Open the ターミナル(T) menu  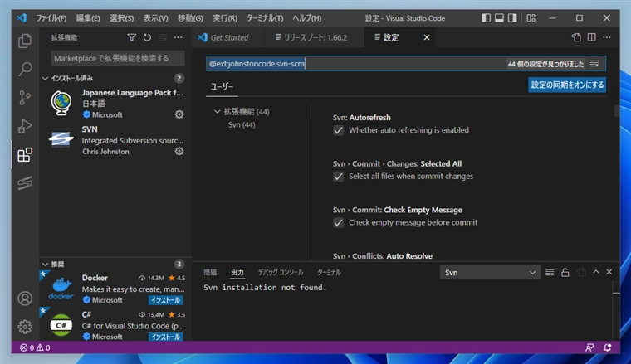point(265,18)
